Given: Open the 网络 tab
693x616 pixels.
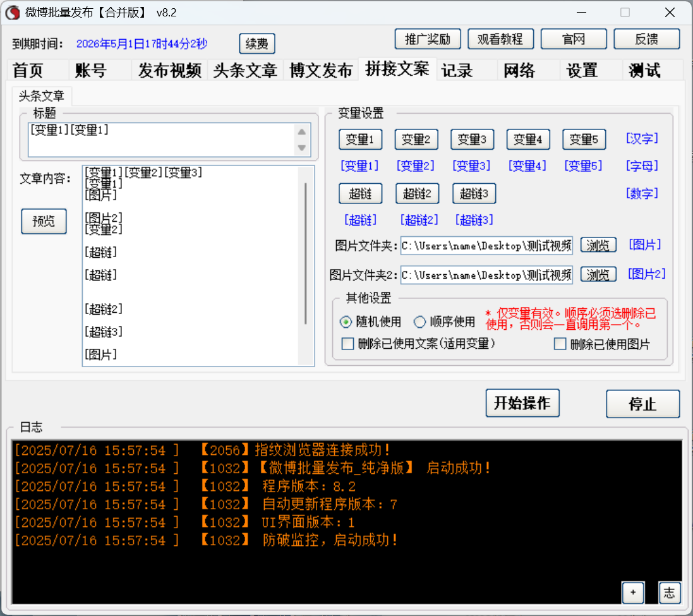Looking at the screenshot, I should (x=519, y=70).
